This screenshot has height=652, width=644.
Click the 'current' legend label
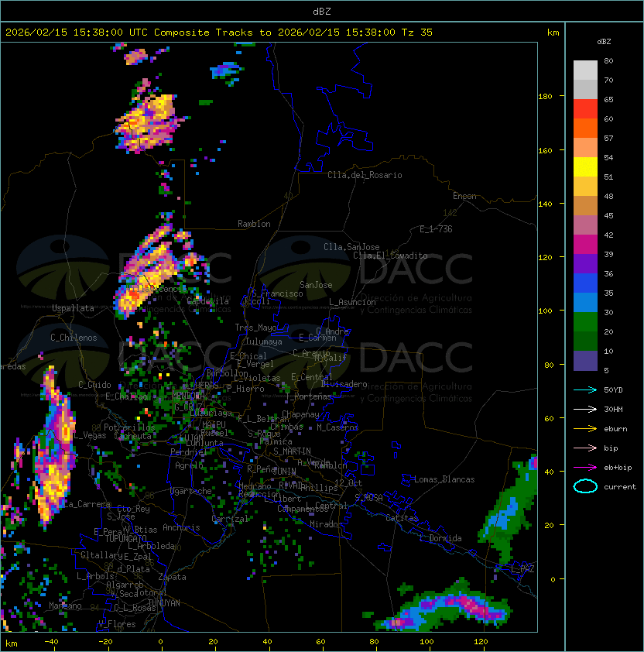(620, 486)
